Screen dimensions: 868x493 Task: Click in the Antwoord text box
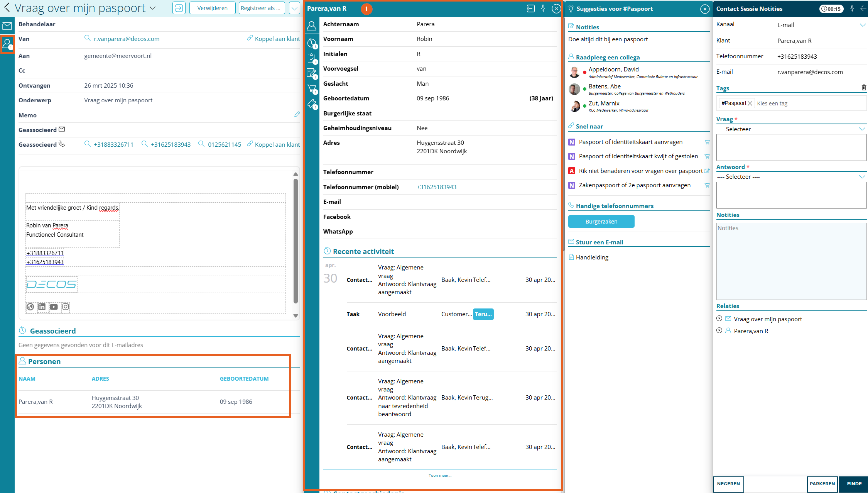pyautogui.click(x=791, y=195)
